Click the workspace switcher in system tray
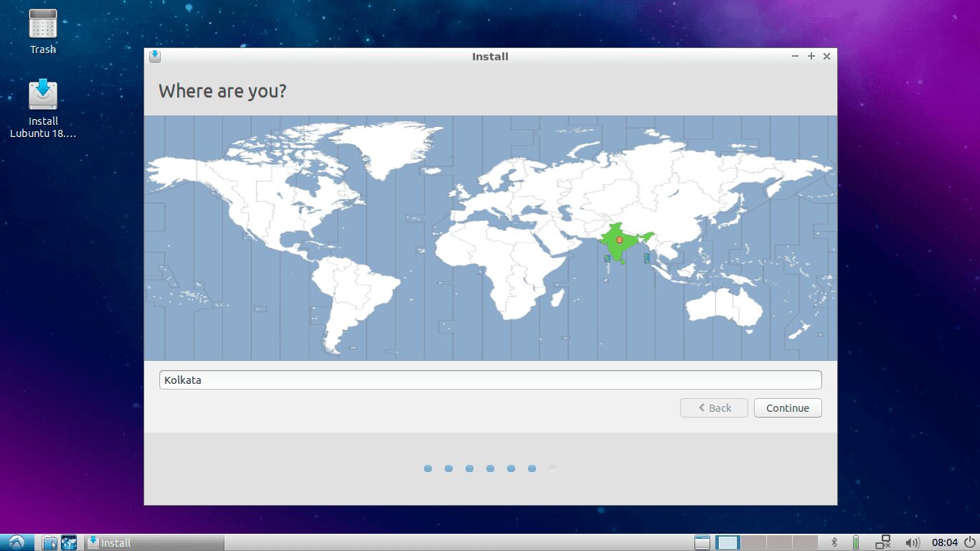 (727, 542)
